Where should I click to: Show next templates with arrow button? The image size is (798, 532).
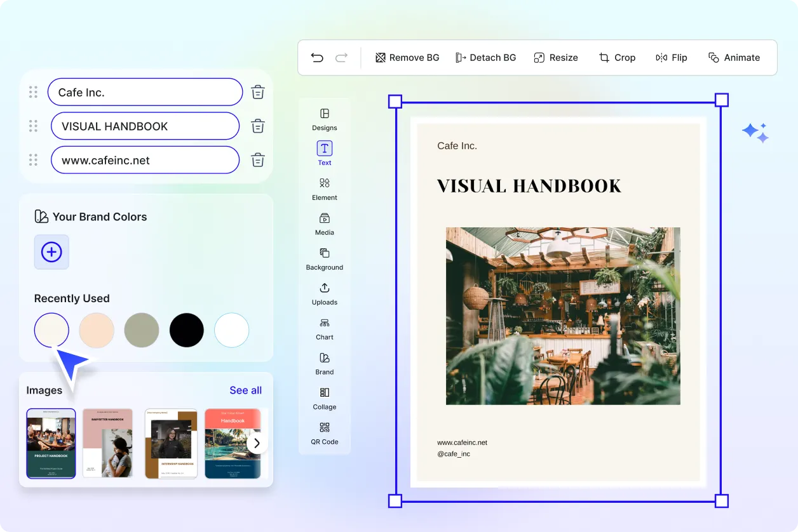tap(257, 443)
